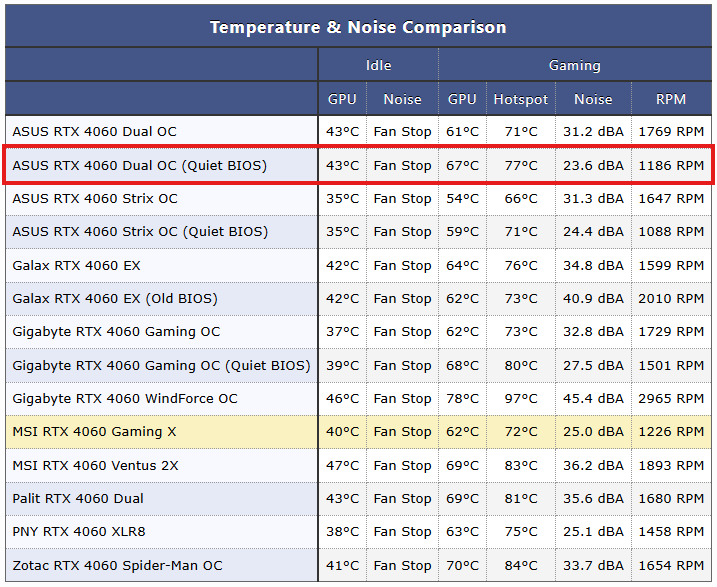Select the MSI RTX 4060 Ventus 2X name
Image resolution: width=717 pixels, height=587 pixels.
[x=95, y=465]
